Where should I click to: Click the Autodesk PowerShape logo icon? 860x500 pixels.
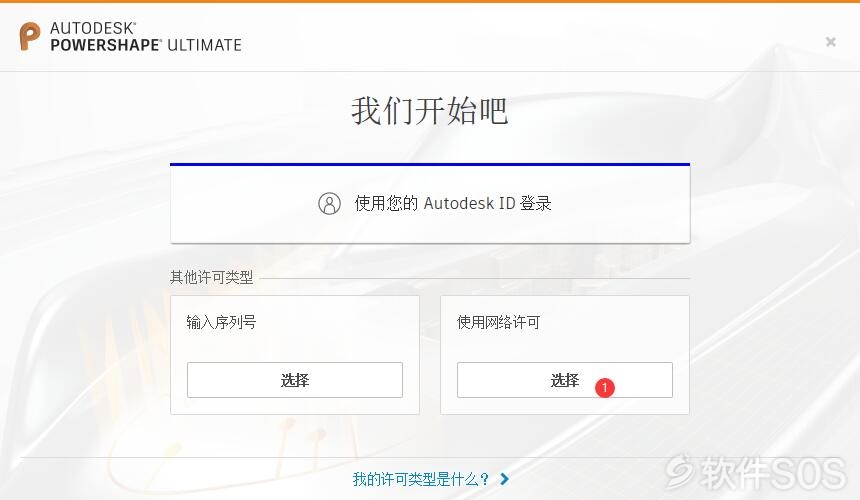click(30, 37)
